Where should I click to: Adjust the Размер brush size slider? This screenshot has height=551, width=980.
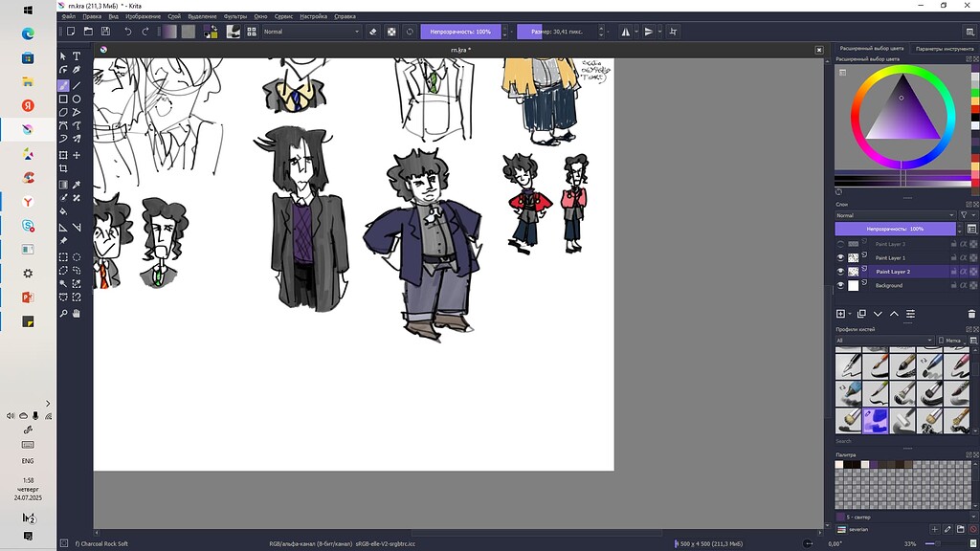pyautogui.click(x=557, y=32)
